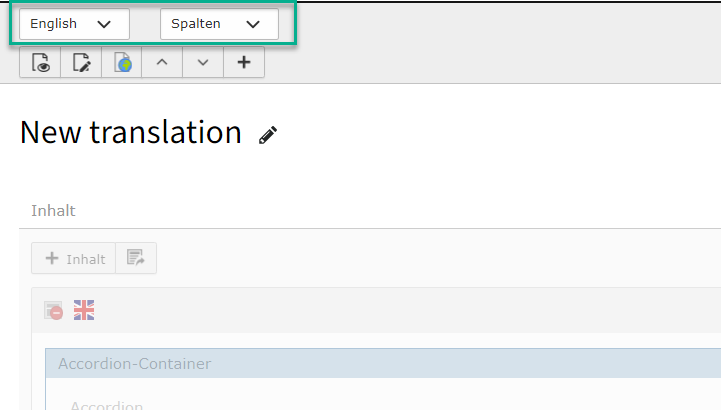This screenshot has height=410, width=721.
Task: Click the plus icon in the toolbar
Action: (244, 63)
